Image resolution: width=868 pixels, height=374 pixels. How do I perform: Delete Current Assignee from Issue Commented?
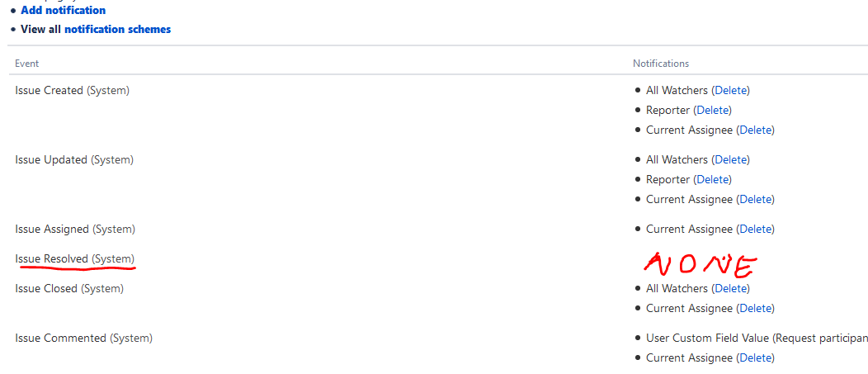tap(756, 358)
